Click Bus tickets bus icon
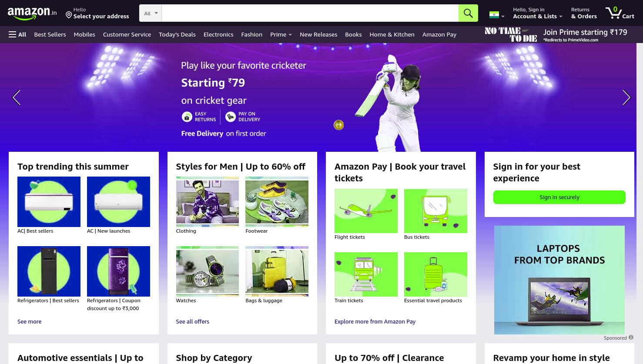643x364 pixels. click(435, 211)
